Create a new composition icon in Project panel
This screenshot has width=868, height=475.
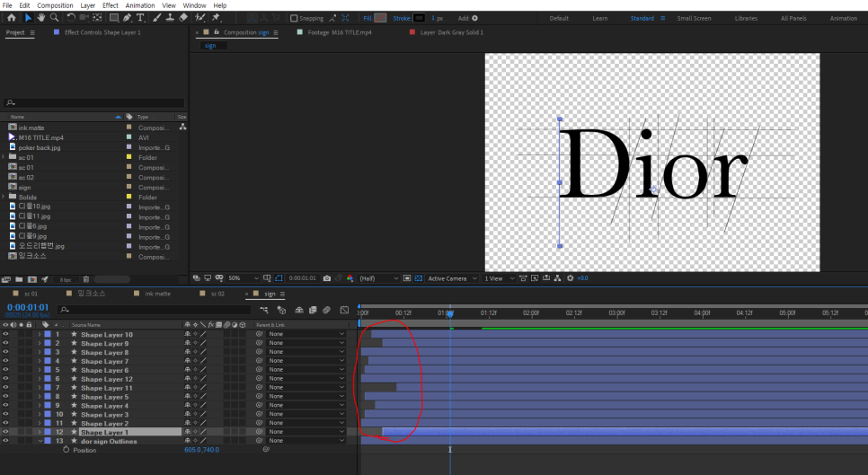tap(32, 280)
